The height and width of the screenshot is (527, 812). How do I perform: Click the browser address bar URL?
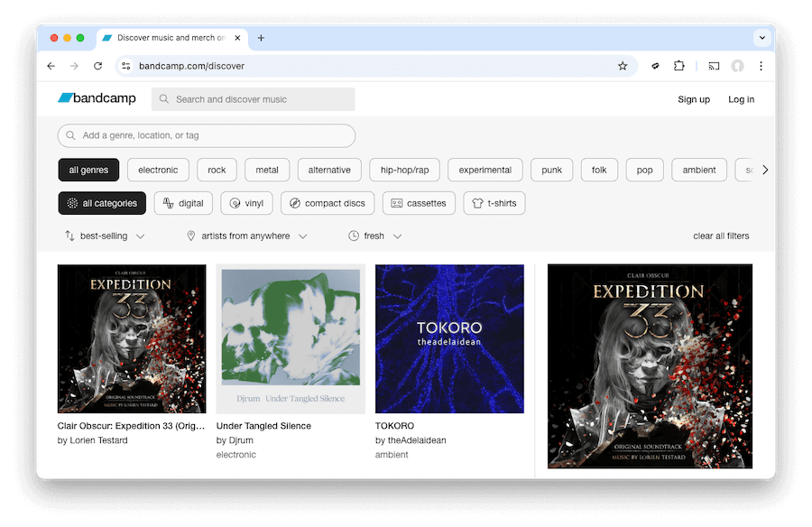click(191, 66)
